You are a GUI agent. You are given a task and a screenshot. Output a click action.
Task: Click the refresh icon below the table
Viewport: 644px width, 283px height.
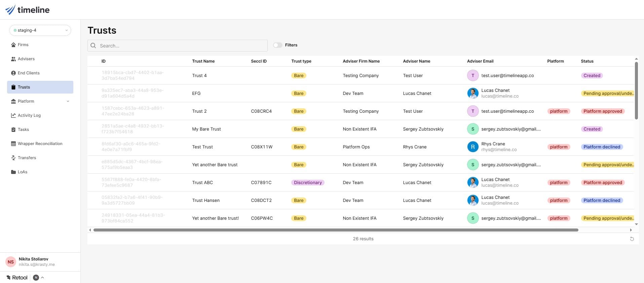click(632, 239)
